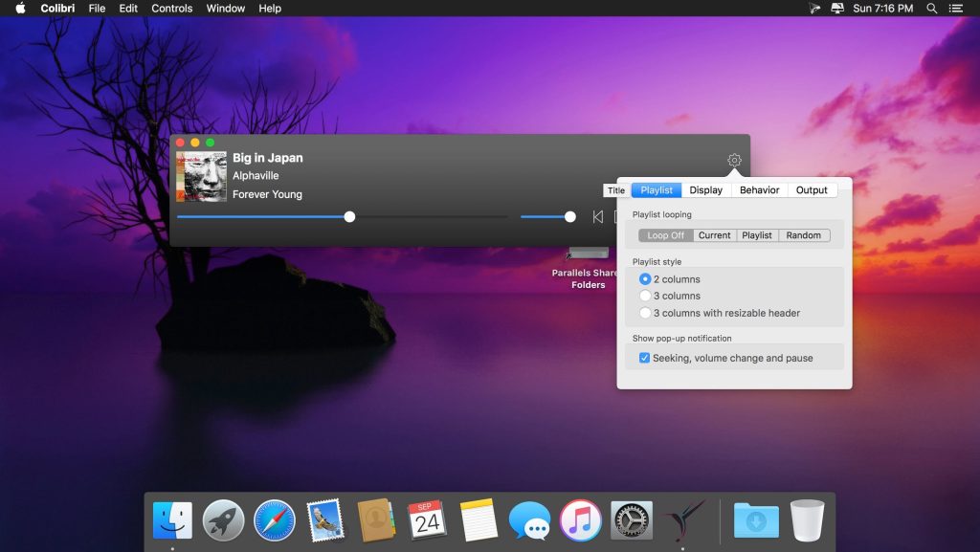Set looping to Current track
This screenshot has width=980, height=552.
tap(714, 235)
